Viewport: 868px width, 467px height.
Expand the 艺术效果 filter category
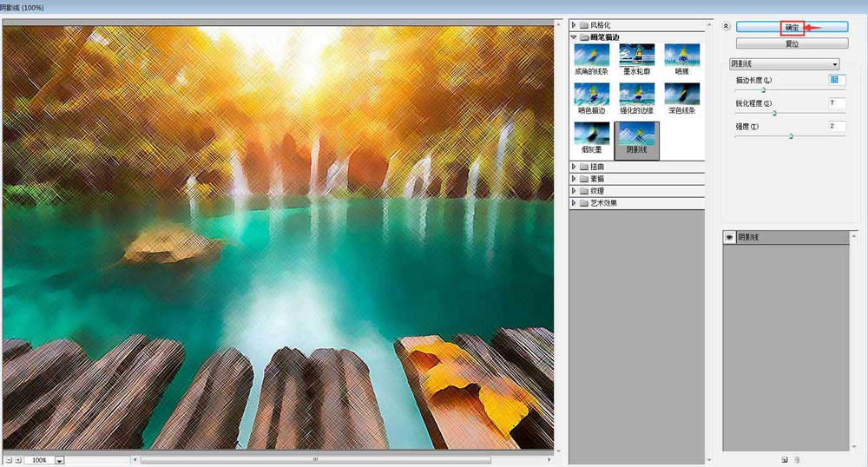(574, 202)
